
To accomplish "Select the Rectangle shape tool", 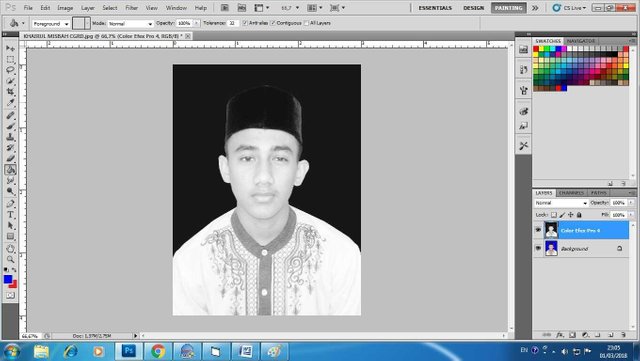I will click(10, 236).
